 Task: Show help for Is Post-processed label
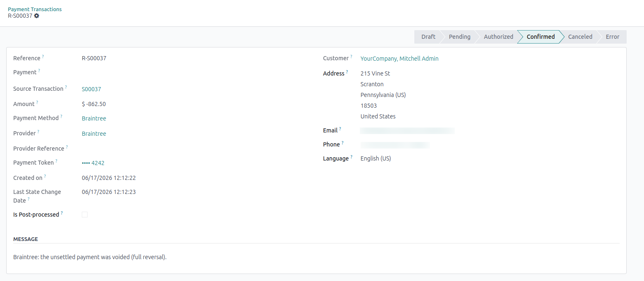62,213
